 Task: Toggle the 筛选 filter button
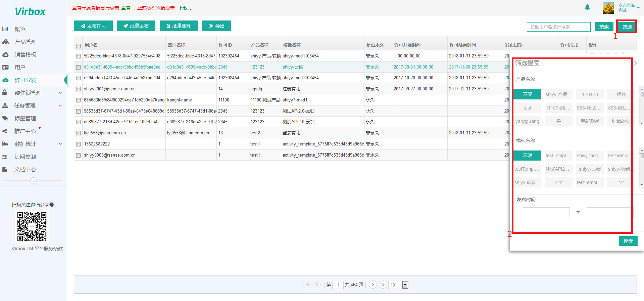[627, 27]
